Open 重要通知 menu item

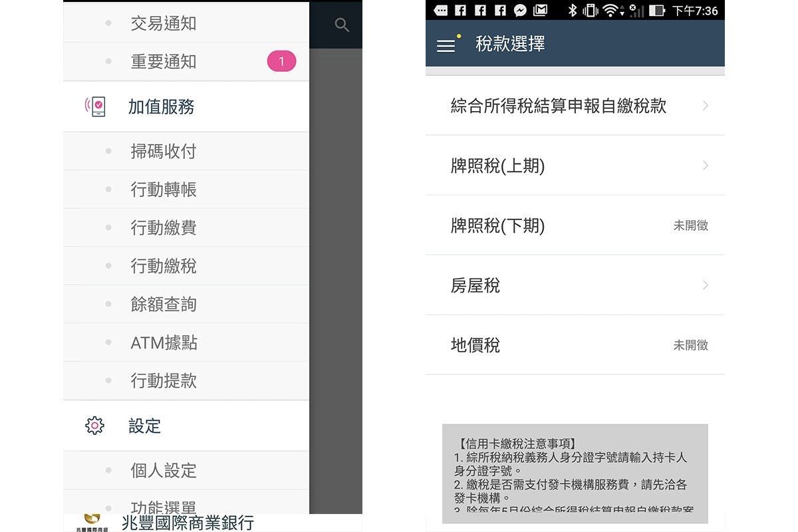tap(186, 62)
